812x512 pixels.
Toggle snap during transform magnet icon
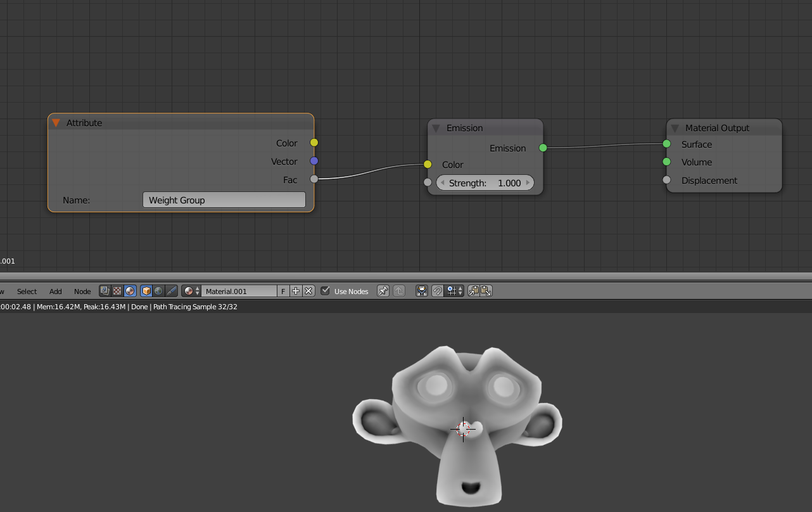[x=438, y=291]
